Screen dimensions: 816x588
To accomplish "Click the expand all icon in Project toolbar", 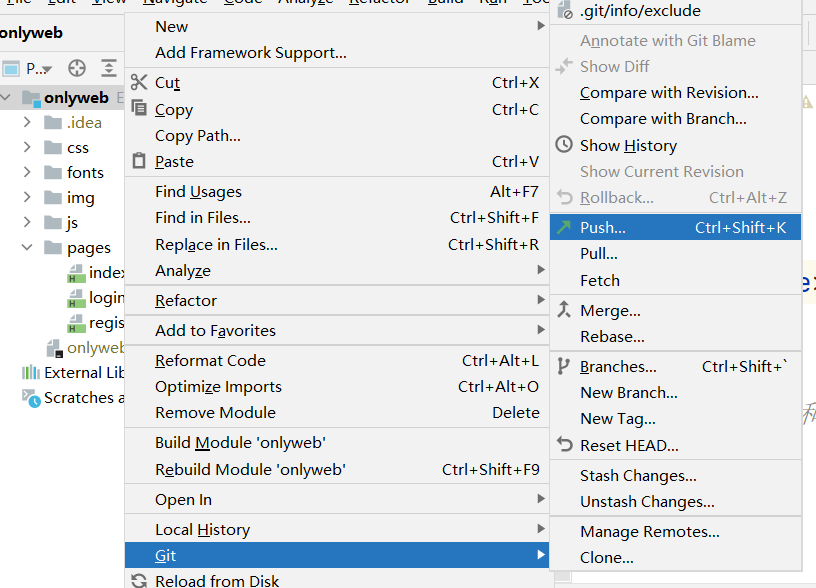I will (109, 69).
